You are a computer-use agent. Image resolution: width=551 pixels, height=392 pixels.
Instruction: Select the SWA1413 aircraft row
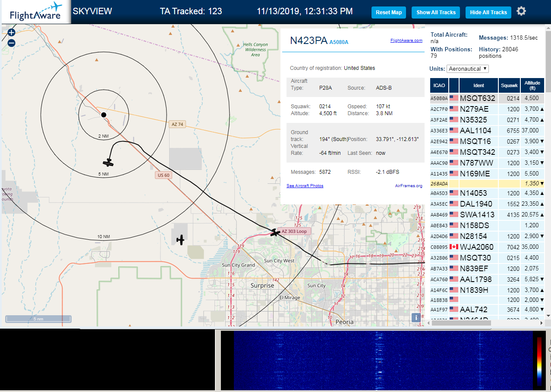tap(488, 214)
